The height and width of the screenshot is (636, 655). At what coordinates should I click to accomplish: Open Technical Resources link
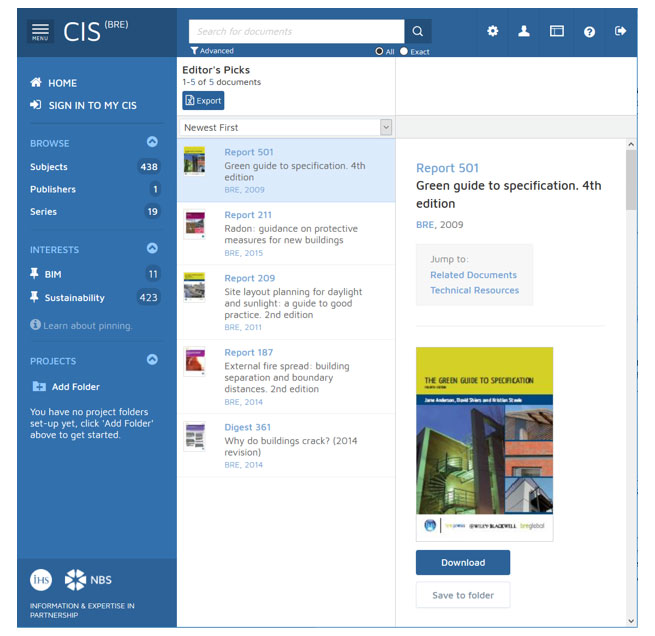[475, 290]
